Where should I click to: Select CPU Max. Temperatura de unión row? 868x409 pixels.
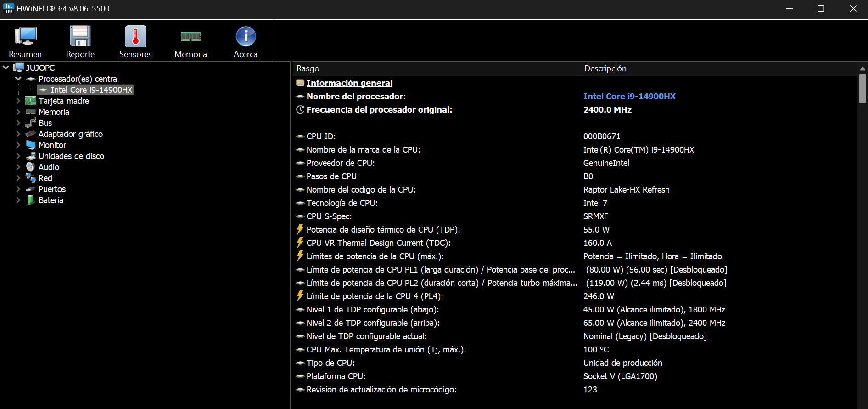[575, 349]
